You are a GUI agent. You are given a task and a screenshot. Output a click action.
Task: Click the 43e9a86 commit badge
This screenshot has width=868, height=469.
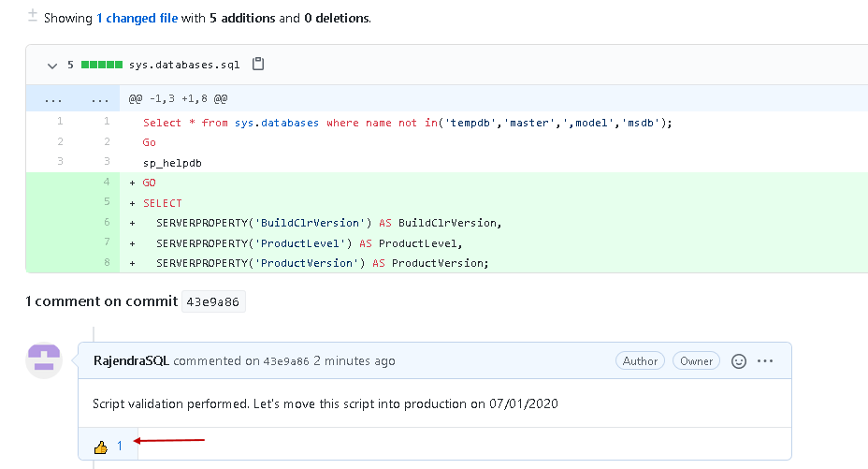[213, 302]
